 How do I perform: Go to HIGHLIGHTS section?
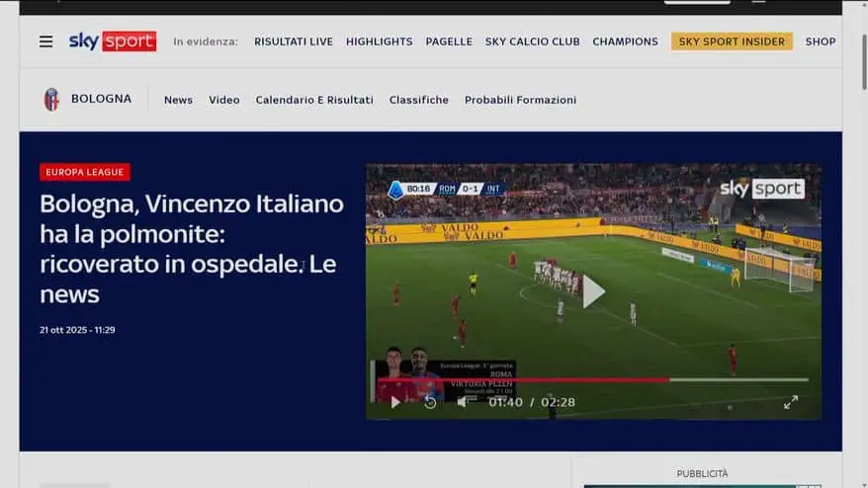pyautogui.click(x=380, y=41)
